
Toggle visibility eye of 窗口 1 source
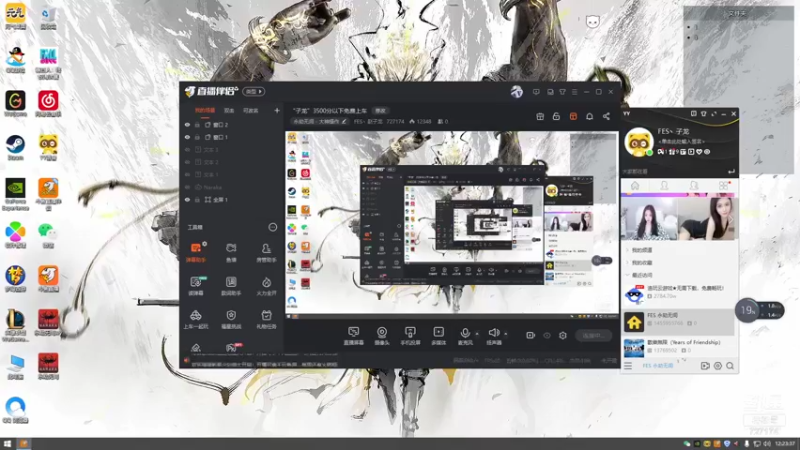point(187,137)
